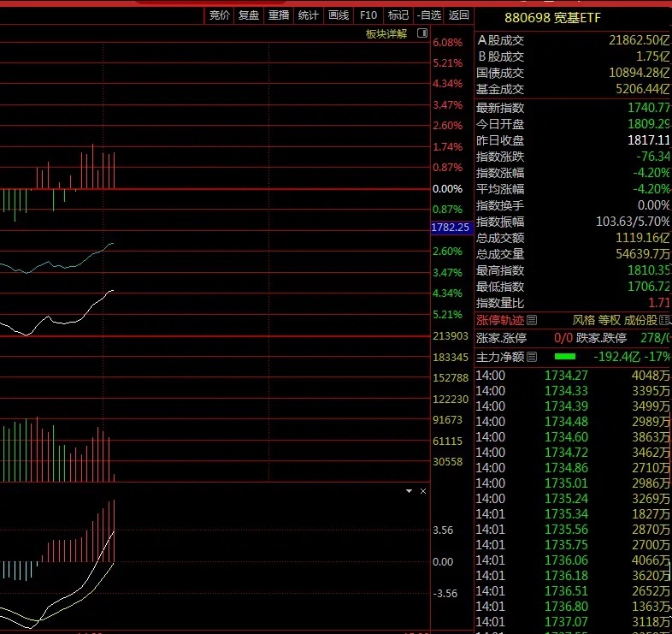Screen dimensions: 672x634
Task: Click the 213903 volume axis label
Action: pos(451,336)
